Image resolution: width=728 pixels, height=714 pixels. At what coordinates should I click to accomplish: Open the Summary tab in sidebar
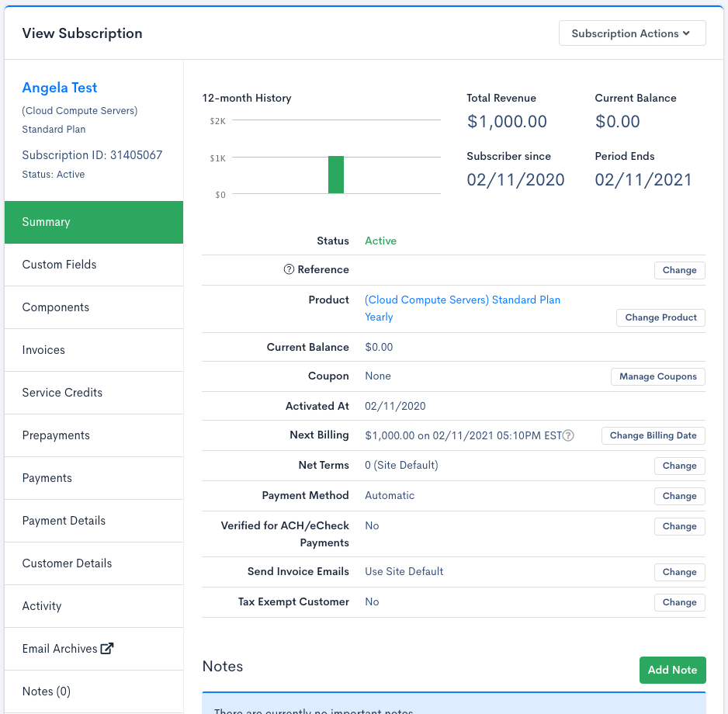tap(94, 222)
